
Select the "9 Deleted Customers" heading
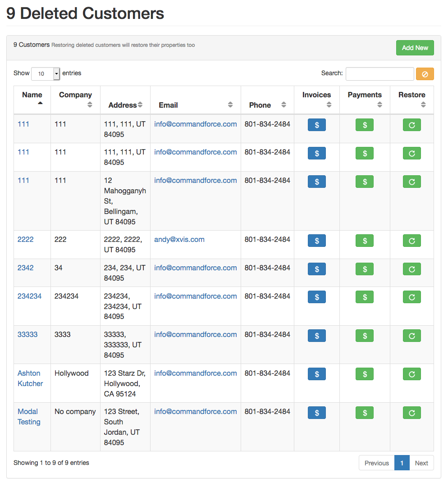point(85,14)
